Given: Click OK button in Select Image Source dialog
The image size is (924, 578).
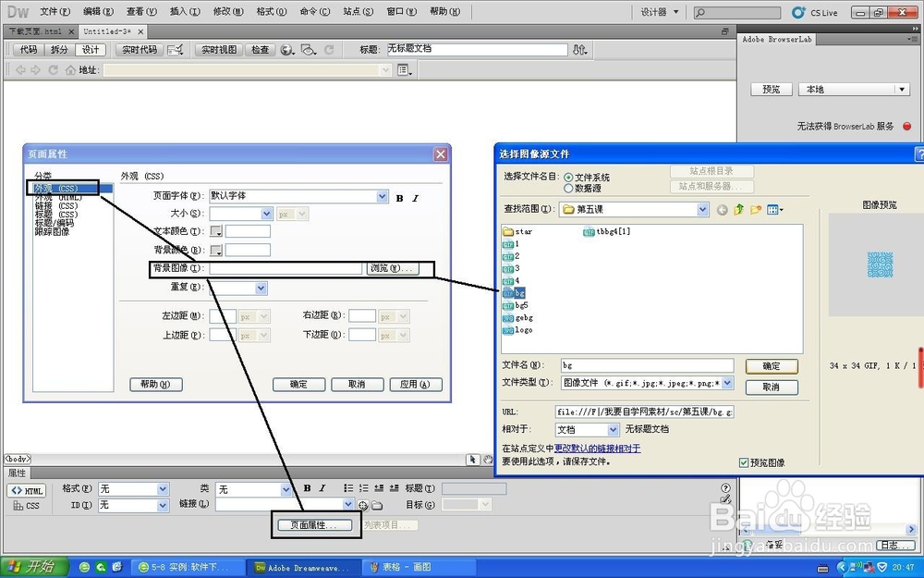Looking at the screenshot, I should coord(772,366).
